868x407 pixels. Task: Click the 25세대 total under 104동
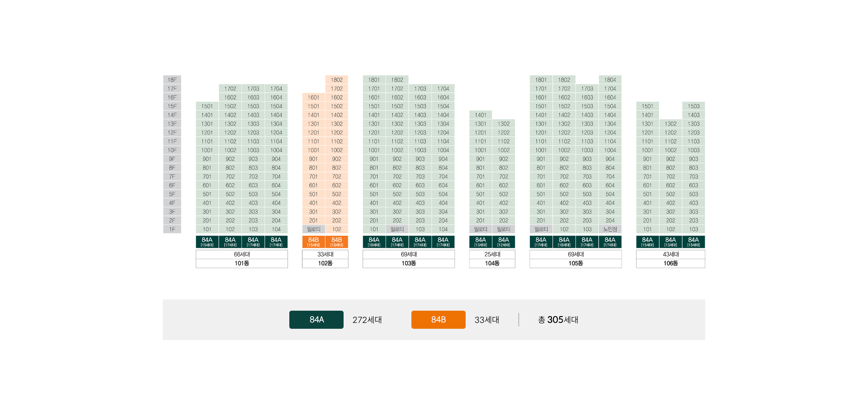(x=492, y=254)
